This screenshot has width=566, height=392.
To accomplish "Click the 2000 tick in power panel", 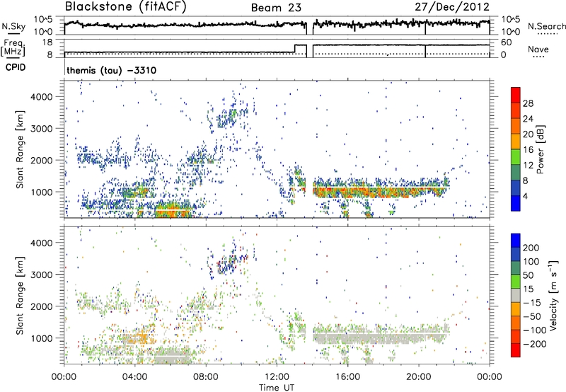I will coord(42,160).
